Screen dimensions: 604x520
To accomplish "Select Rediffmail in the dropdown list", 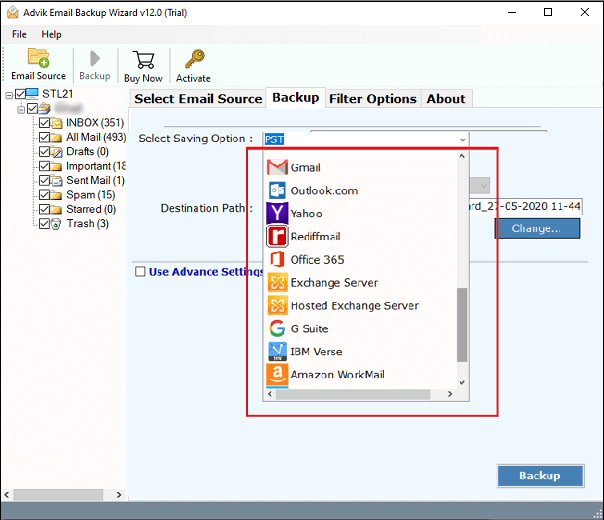I will pyautogui.click(x=304, y=237).
